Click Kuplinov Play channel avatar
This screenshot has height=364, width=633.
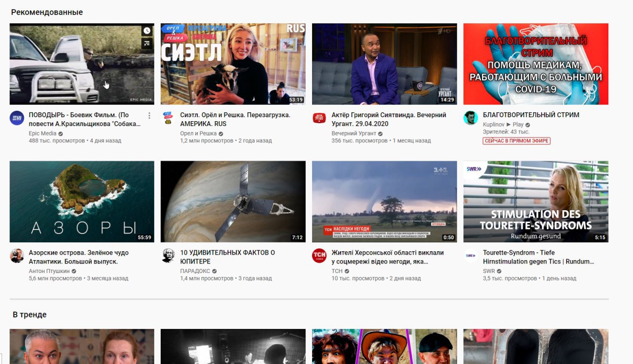point(471,118)
